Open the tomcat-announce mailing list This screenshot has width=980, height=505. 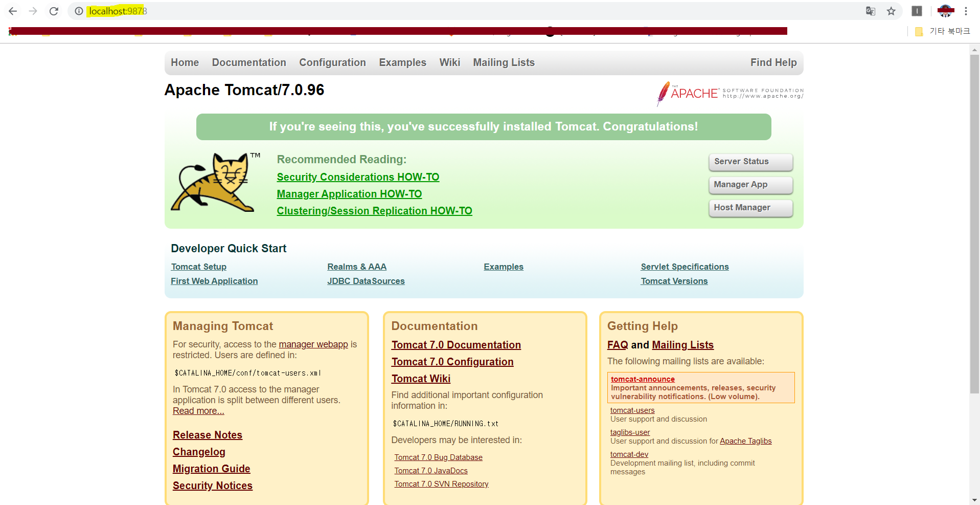click(643, 379)
